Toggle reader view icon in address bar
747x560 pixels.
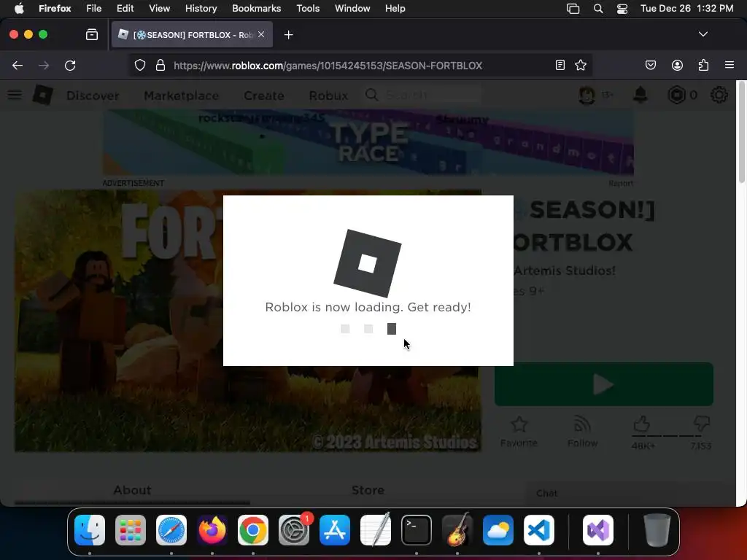560,65
